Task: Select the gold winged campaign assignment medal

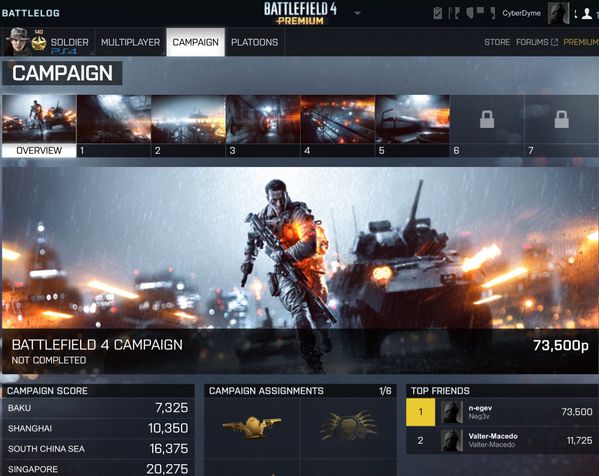Action: 252,427
